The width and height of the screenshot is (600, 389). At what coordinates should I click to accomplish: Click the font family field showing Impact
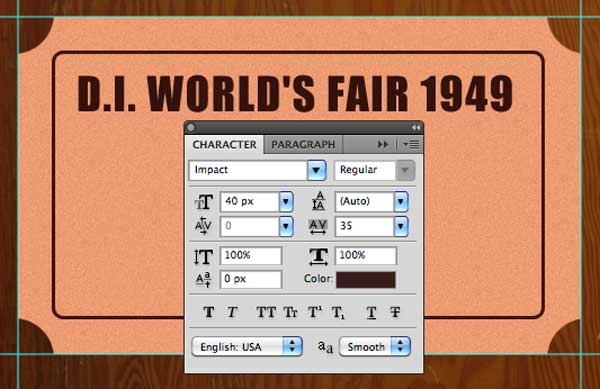248,170
